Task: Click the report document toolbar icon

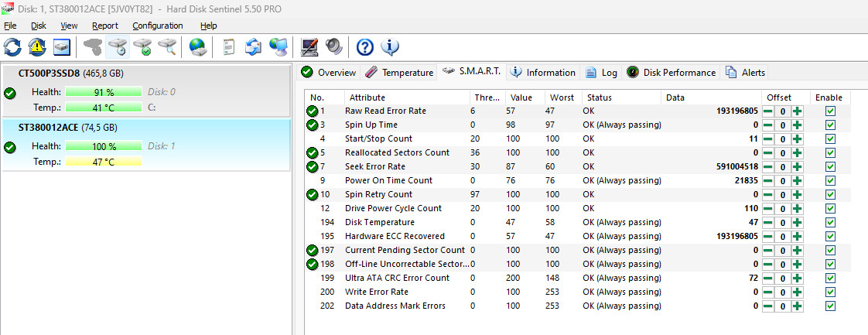Action: [228, 47]
